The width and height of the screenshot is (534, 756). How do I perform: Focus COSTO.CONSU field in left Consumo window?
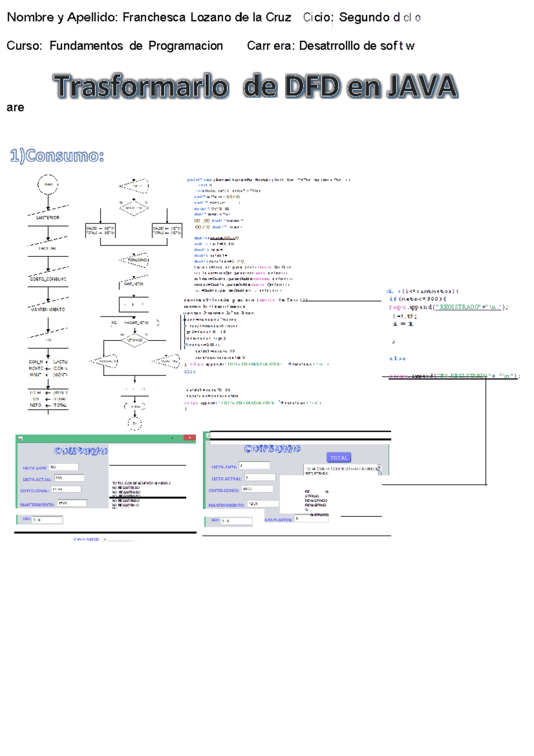point(66,489)
